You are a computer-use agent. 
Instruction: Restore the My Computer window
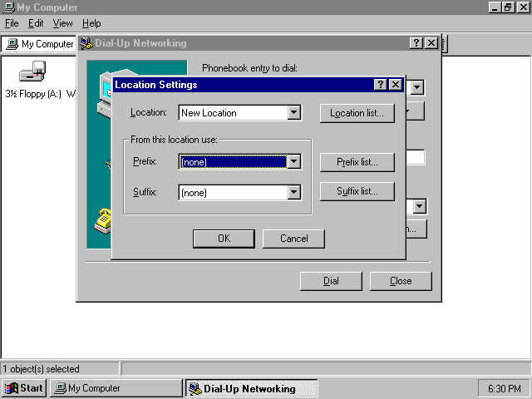pyautogui.click(x=508, y=7)
